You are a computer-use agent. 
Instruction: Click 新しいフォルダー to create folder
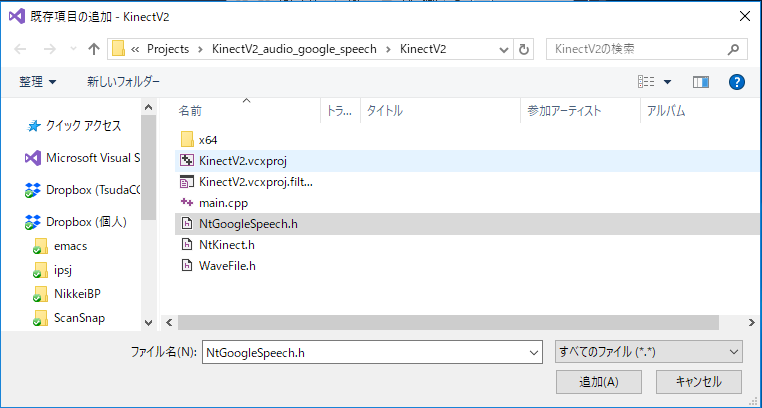(x=123, y=81)
